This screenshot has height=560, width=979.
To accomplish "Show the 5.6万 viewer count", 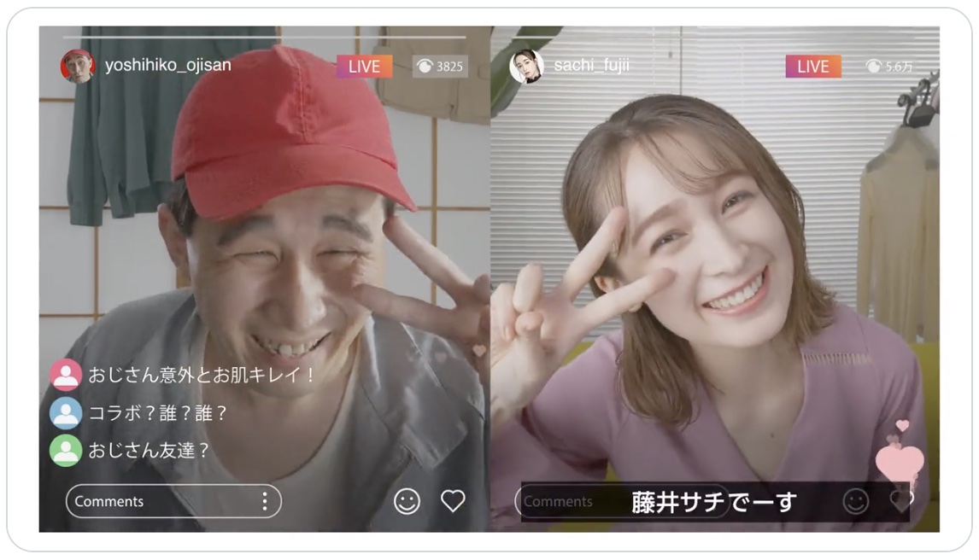I will (x=889, y=66).
